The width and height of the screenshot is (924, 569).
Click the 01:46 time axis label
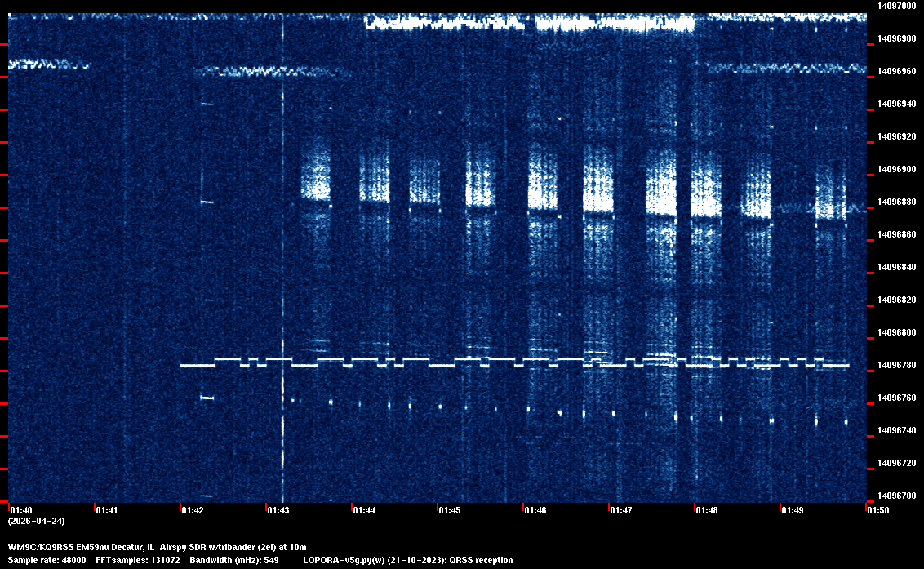pos(535,510)
